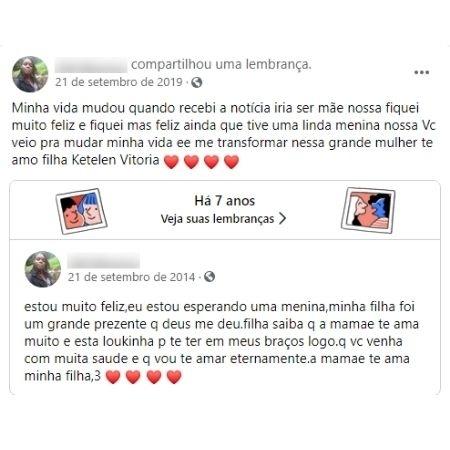Image resolution: width=450 pixels, height=450 pixels.
Task: Open the three-dot post options menu
Action: [421, 72]
